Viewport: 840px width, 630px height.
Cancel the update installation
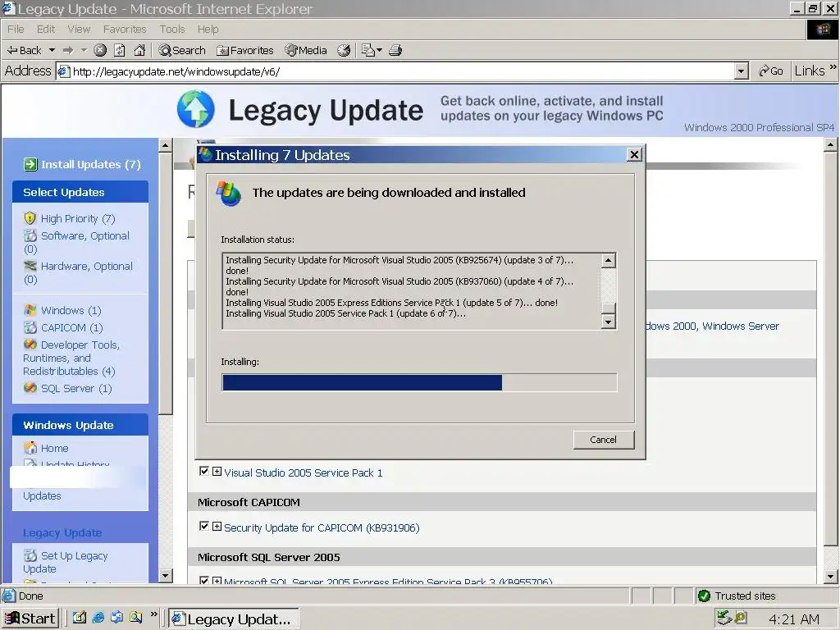pos(603,440)
